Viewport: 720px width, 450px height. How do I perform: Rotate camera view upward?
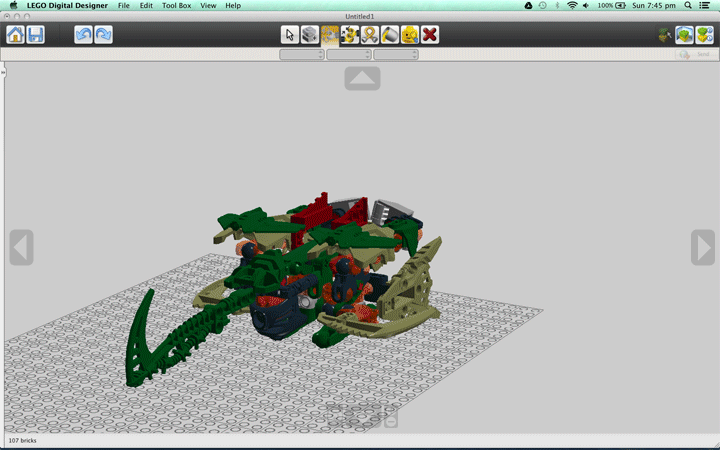coord(362,78)
